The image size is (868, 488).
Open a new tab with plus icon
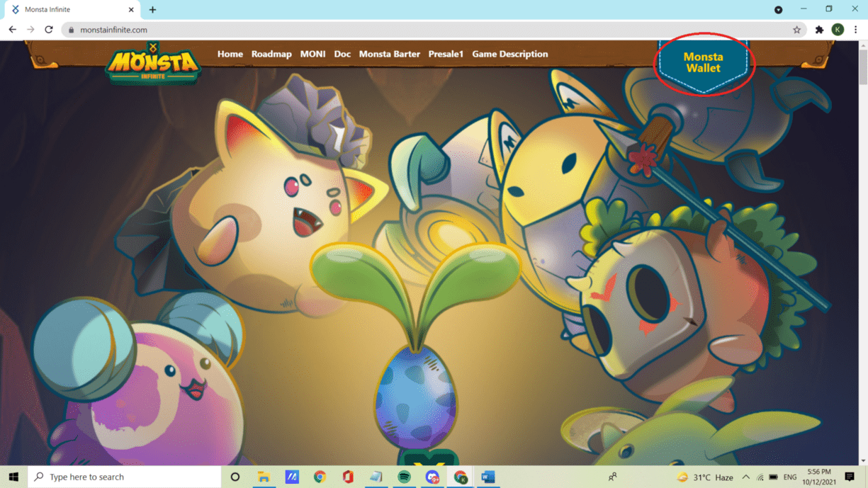(x=152, y=10)
